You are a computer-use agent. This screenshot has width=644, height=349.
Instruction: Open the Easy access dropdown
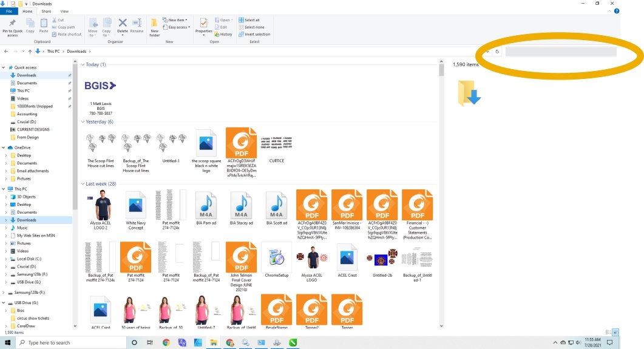coord(177,27)
